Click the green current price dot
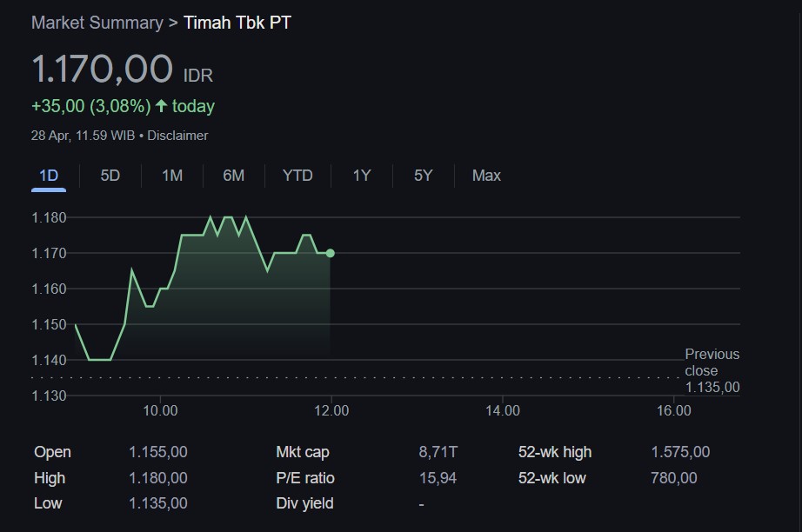This screenshot has height=532, width=802. tap(330, 253)
